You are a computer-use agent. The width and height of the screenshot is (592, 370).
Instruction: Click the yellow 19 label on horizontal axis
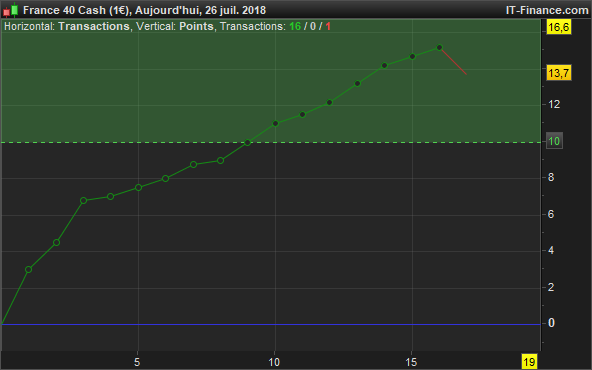529,362
